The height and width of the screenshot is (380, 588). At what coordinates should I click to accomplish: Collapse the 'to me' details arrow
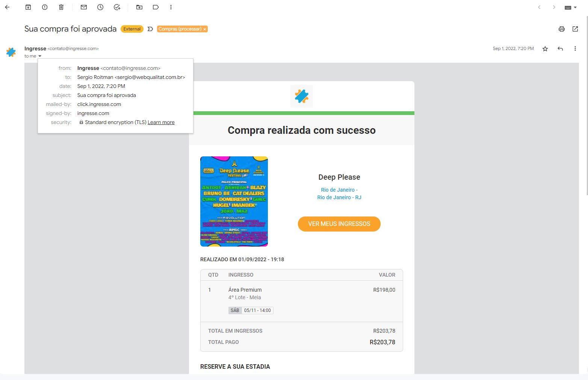pyautogui.click(x=40, y=56)
